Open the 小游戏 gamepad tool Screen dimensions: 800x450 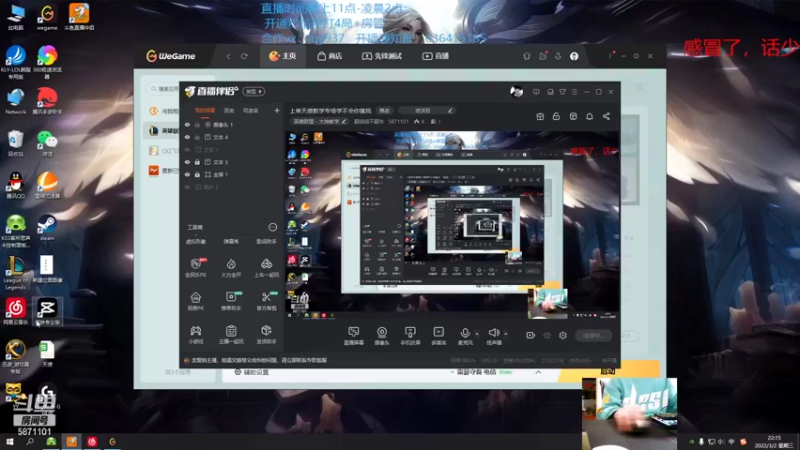196,334
